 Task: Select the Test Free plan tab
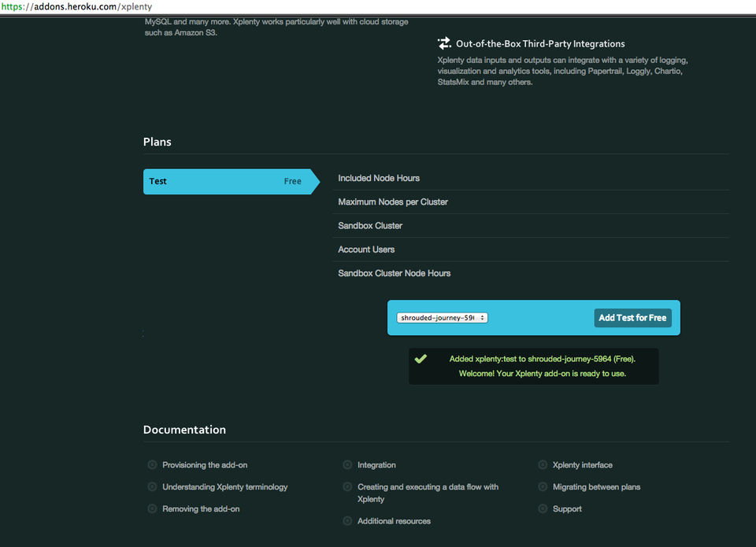tap(232, 182)
